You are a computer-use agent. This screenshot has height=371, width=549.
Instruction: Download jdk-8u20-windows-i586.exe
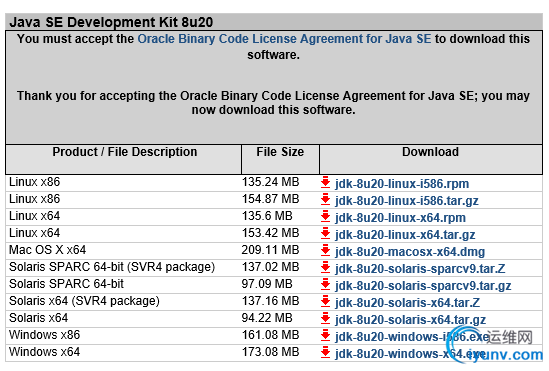[412, 337]
